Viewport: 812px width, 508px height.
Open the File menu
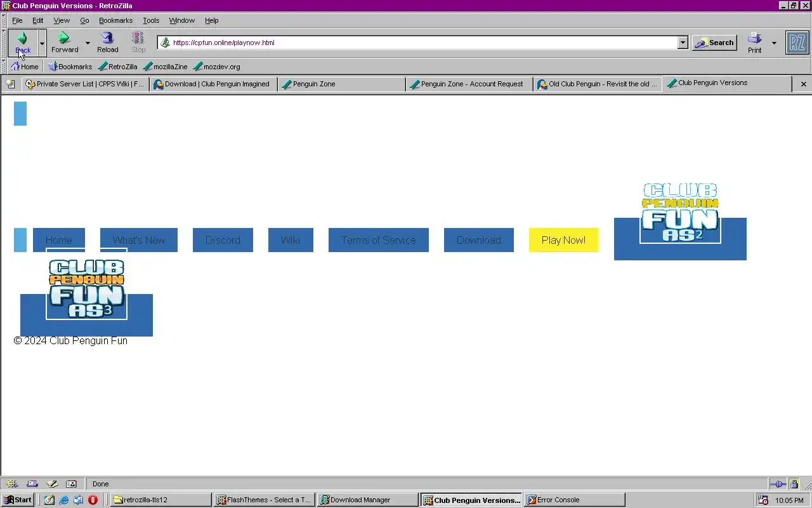point(17,20)
